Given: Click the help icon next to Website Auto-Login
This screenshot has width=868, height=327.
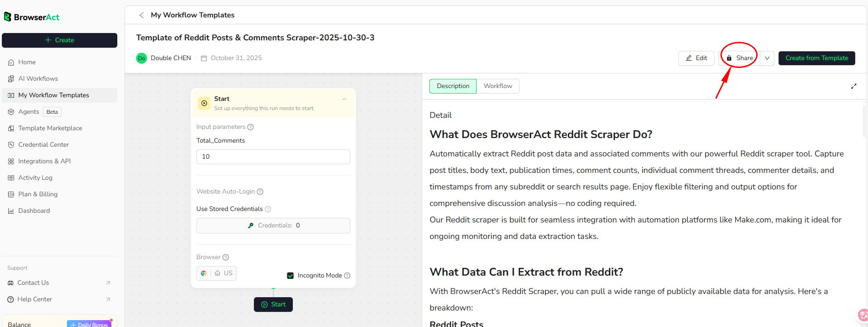Looking at the screenshot, I should click(260, 192).
